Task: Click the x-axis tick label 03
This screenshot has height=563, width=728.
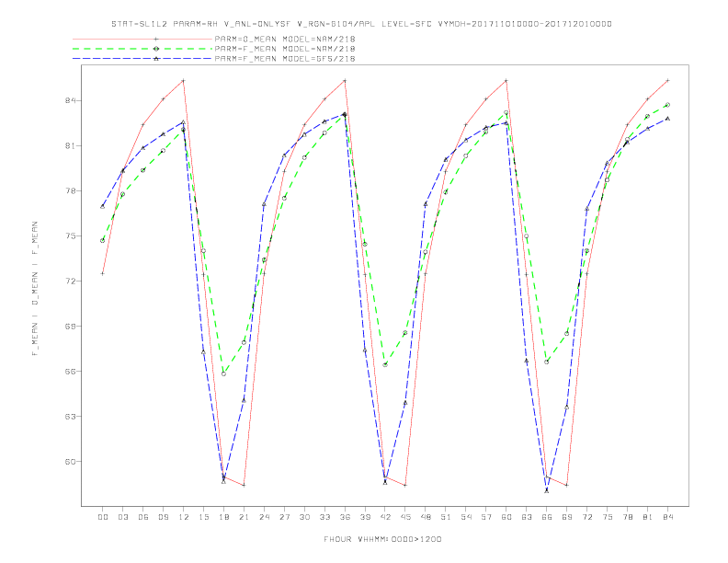Action: tap(122, 517)
